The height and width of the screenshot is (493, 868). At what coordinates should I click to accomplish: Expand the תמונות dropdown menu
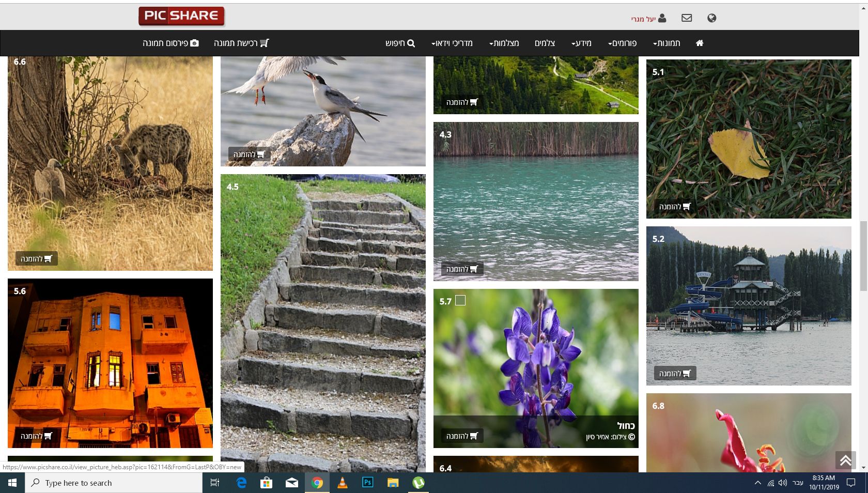[x=667, y=43]
